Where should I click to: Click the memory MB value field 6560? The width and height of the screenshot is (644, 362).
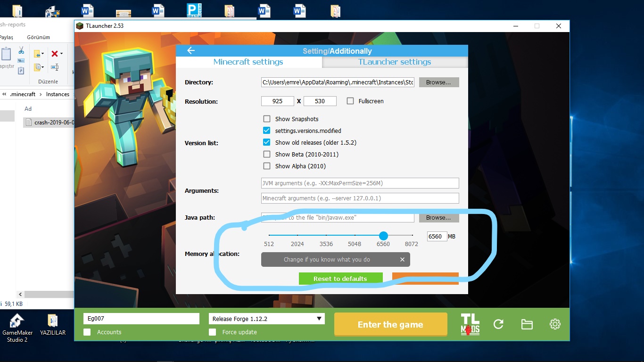(x=437, y=236)
